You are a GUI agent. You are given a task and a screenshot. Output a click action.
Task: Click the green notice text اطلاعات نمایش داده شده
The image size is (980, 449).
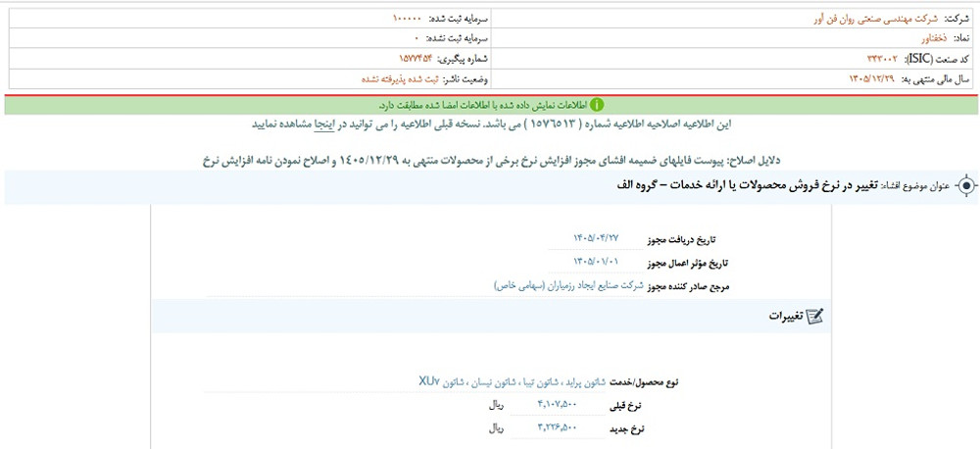tap(484, 105)
